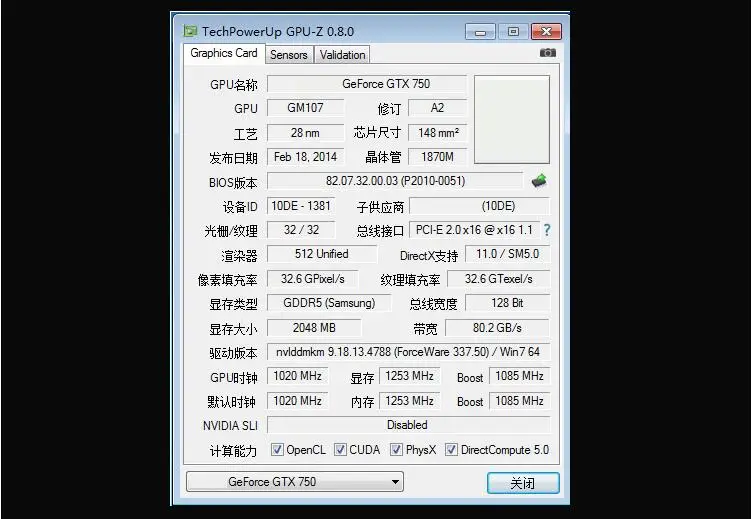The height and width of the screenshot is (519, 752).
Task: Click the bandwidth 80.2 GB/s value
Action: [497, 328]
